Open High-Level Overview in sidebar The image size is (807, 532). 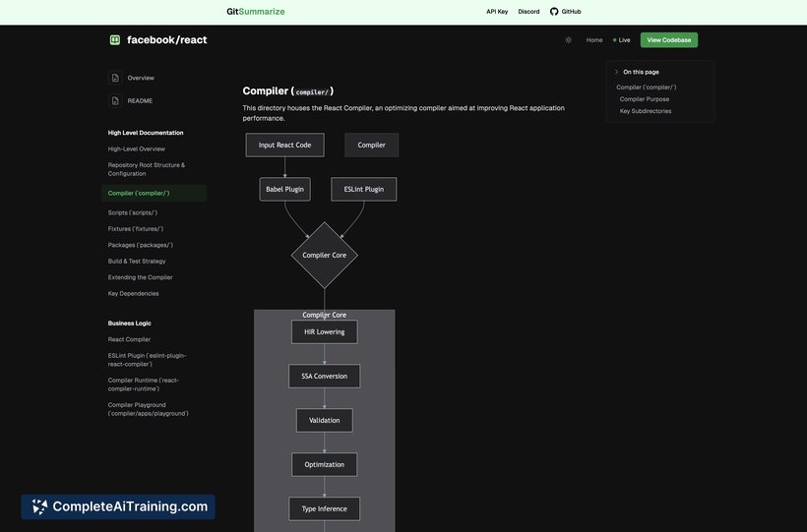[x=137, y=148]
